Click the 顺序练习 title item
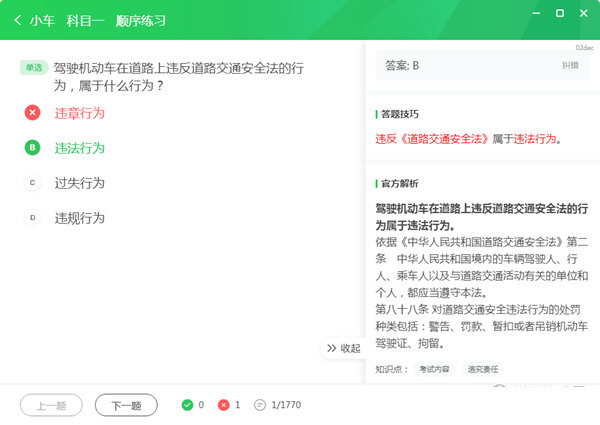Image resolution: width=600 pixels, height=425 pixels. (140, 20)
